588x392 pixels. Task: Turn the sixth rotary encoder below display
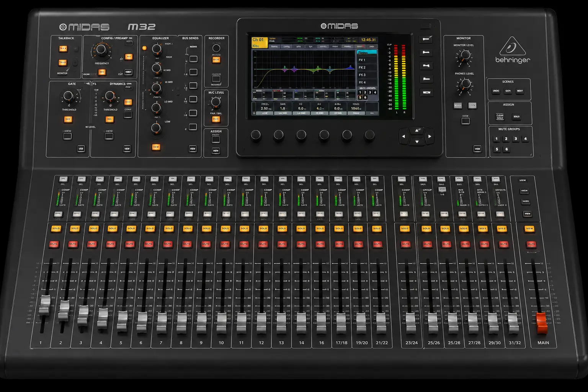(369, 135)
